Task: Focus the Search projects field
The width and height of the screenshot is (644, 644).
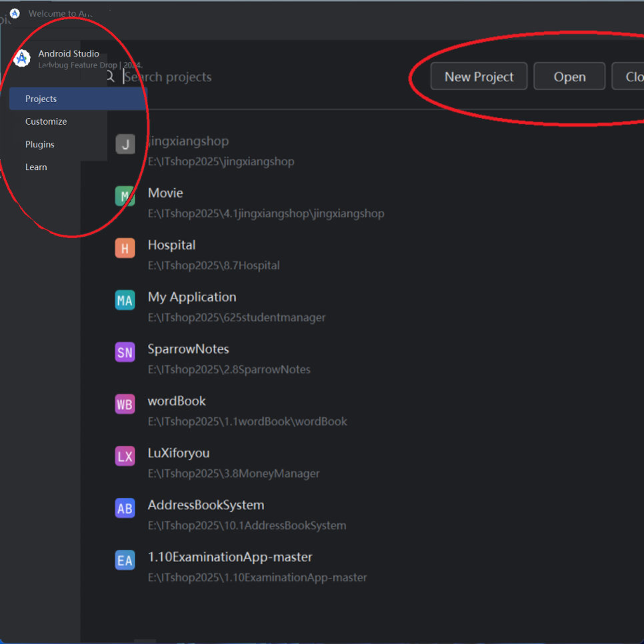Action: pos(167,77)
